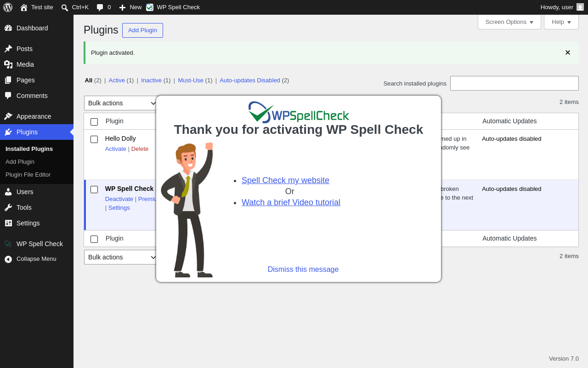Click the user avatar in admin bar

pyautogui.click(x=580, y=7)
